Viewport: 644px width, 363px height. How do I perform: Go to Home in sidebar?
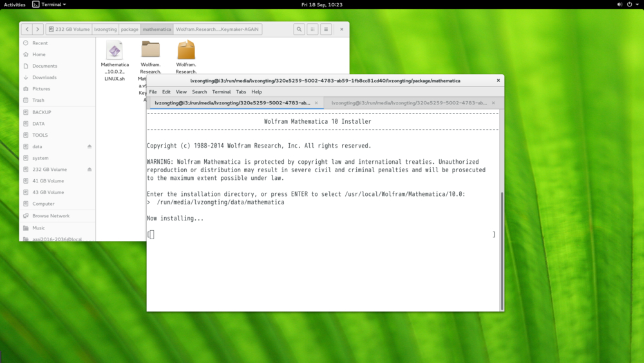pos(57,54)
